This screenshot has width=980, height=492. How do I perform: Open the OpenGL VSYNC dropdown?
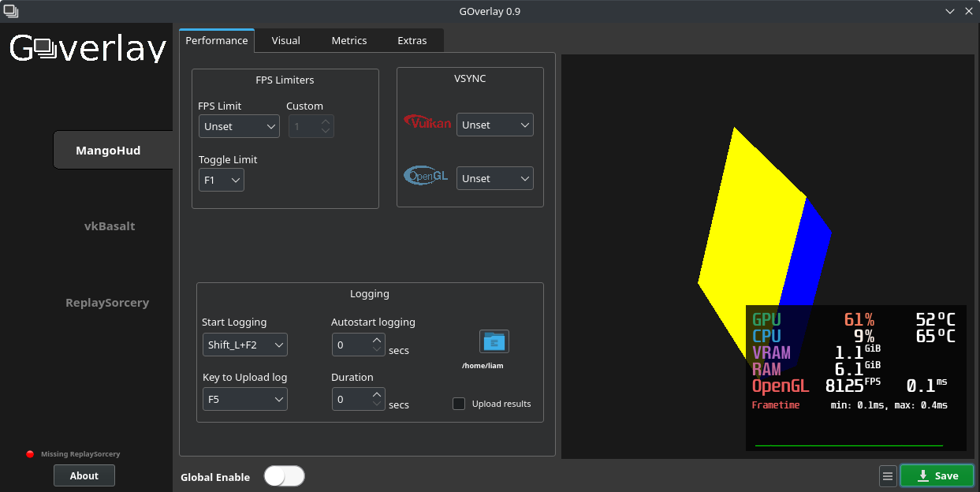pos(495,178)
